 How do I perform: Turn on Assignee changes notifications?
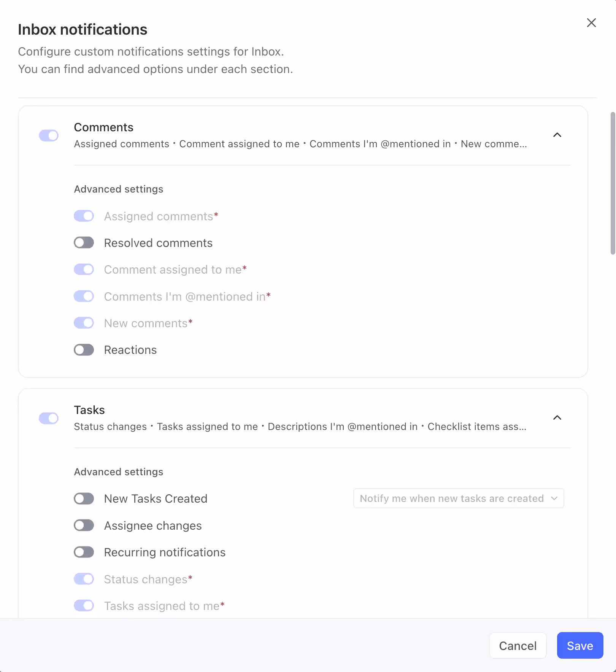click(84, 525)
